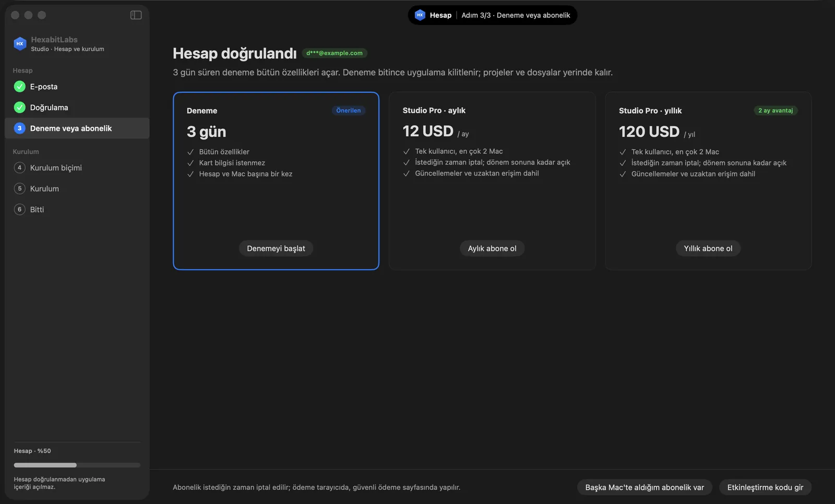The image size is (835, 504).
Task: Start the trial with Denemeyi başlat
Action: [276, 248]
